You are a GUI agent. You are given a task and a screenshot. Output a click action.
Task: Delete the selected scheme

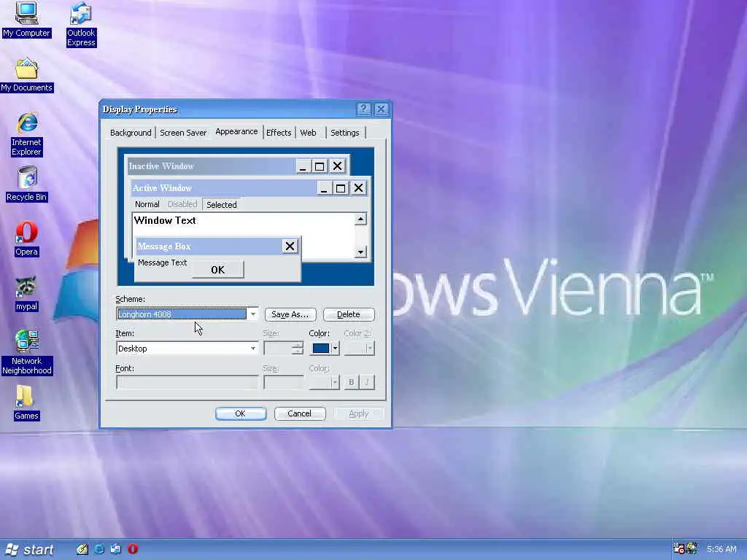point(349,314)
